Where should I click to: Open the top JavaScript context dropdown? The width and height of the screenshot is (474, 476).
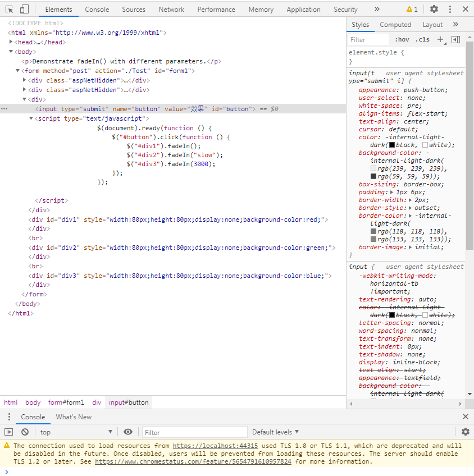[x=76, y=432]
